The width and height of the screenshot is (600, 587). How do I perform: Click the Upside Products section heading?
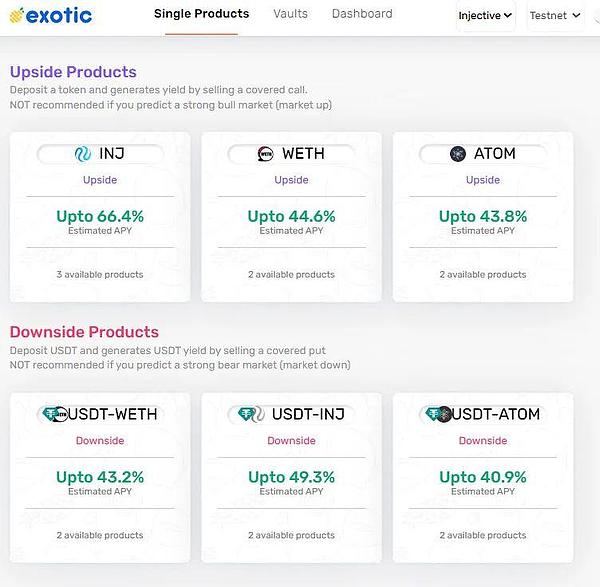point(73,72)
